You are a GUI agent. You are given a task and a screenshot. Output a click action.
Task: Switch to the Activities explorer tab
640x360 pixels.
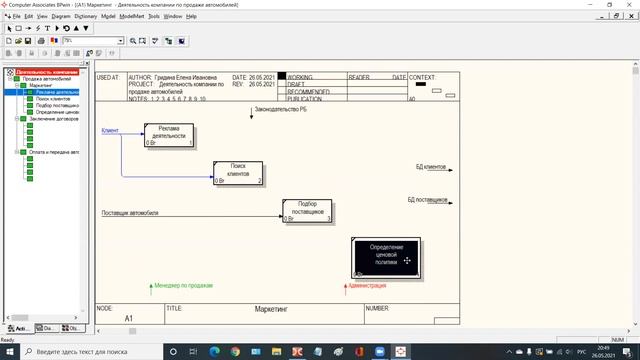[x=19, y=328]
